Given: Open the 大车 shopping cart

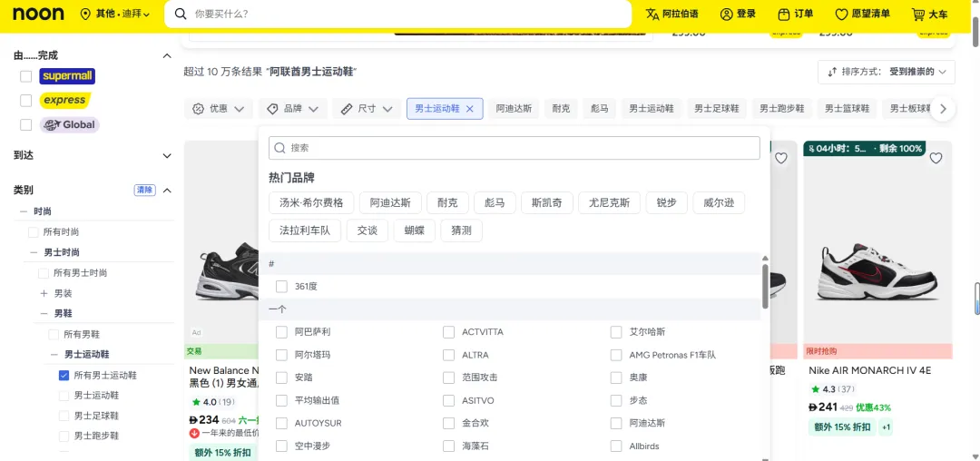Looking at the screenshot, I should [x=929, y=14].
